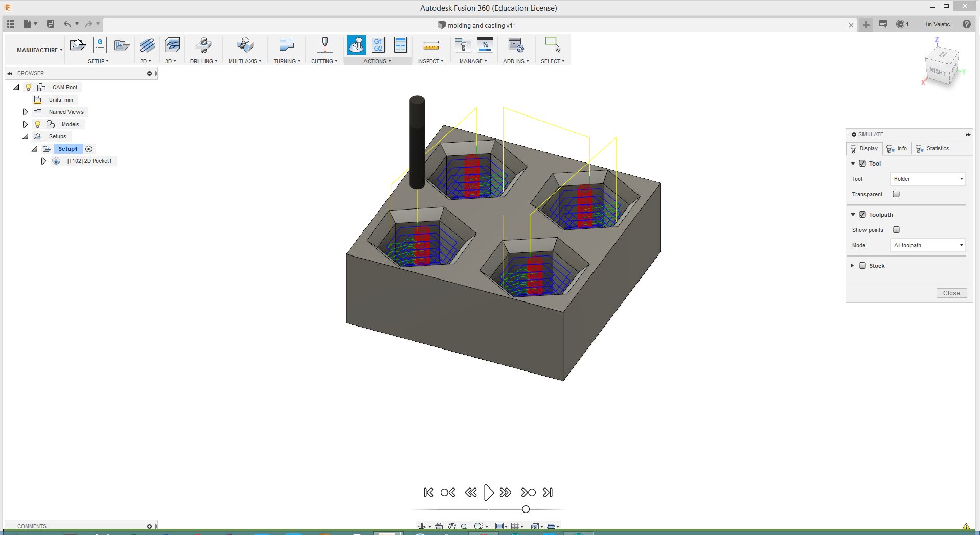Click the New Folder icon in Setup group
Image resolution: width=980 pixels, height=535 pixels.
coord(122,45)
